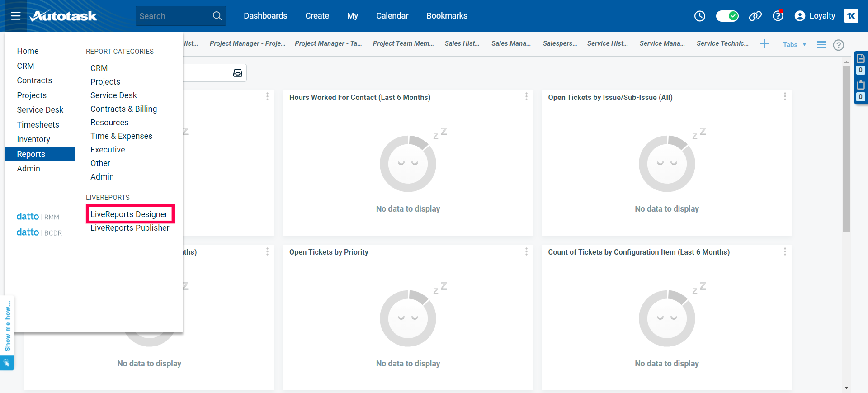Open Open Tickets by Issue/Sub-Issue widget menu
The image size is (868, 393).
click(x=785, y=97)
